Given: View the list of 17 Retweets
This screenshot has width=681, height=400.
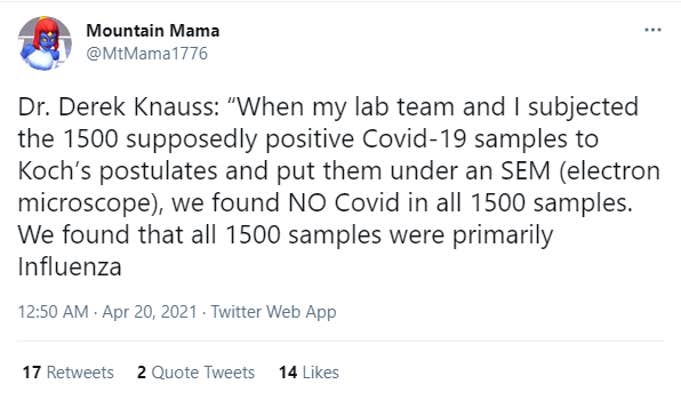Looking at the screenshot, I should [67, 372].
